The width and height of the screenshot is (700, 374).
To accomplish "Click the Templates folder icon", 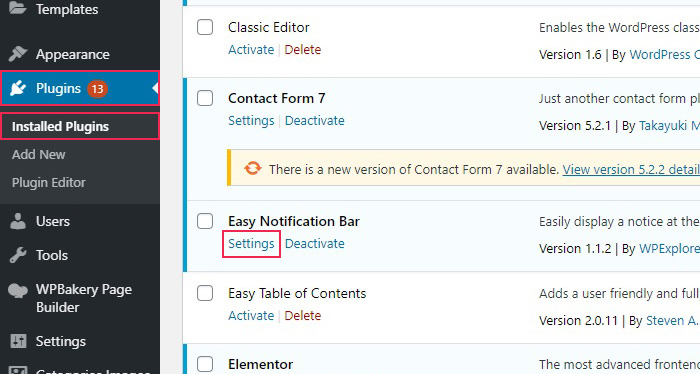I will tap(18, 8).
